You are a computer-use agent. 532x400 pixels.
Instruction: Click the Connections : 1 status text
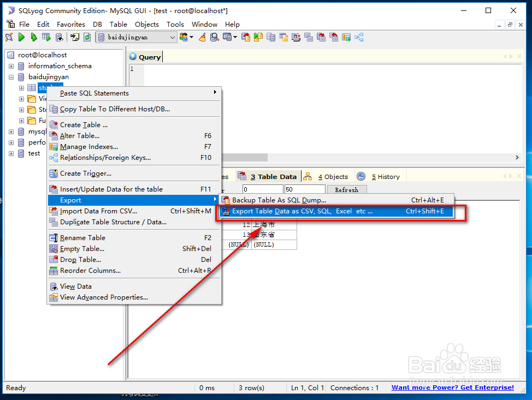(354, 388)
